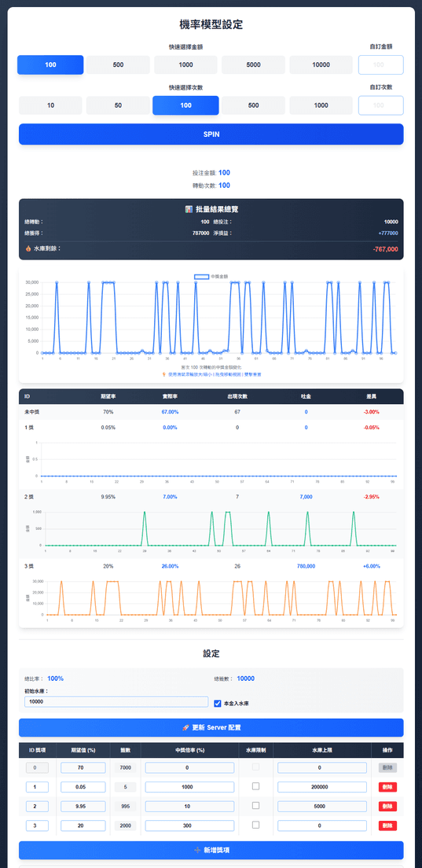422x868 pixels.
Task: Click disabled reservoir limit checkbox in row 0
Action: click(255, 767)
